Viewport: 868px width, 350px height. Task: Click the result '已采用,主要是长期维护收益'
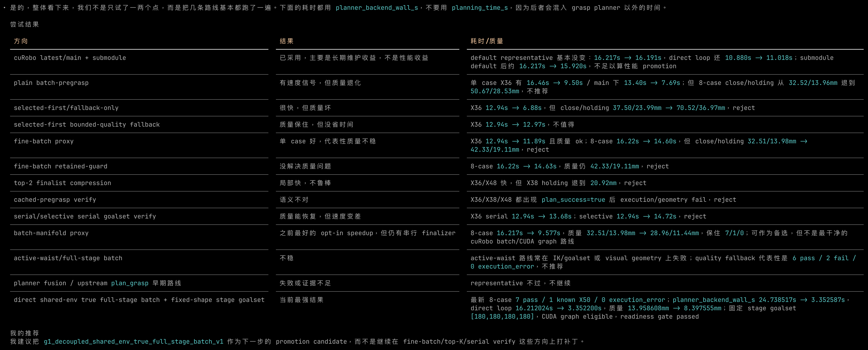tap(354, 58)
